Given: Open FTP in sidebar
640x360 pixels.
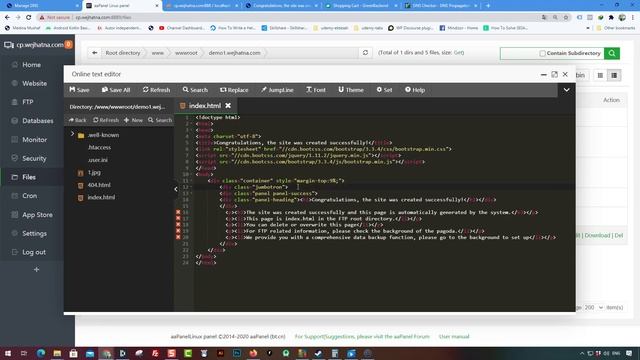Looking at the screenshot, I should tap(27, 102).
